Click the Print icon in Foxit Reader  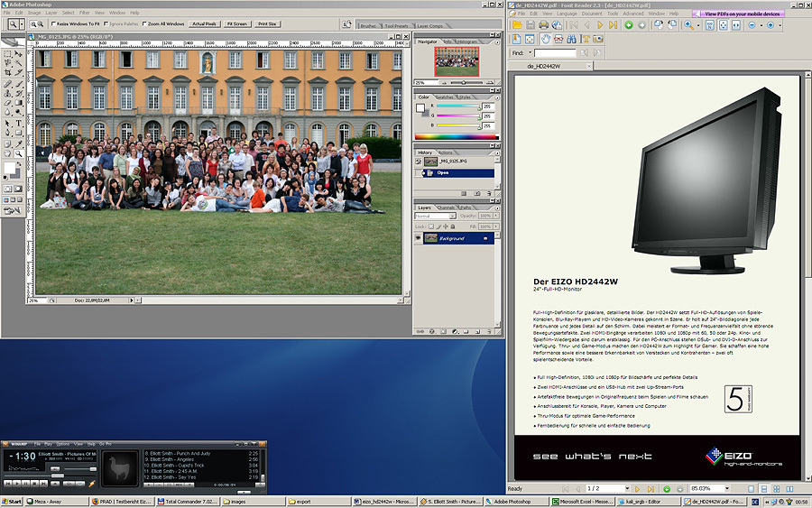coord(544,25)
